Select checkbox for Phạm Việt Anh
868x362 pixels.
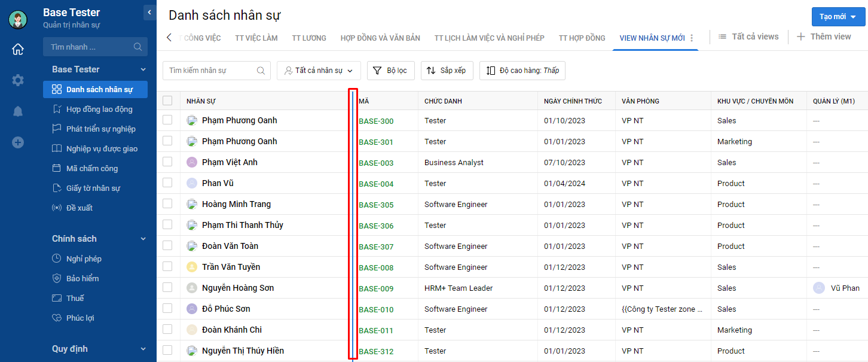pyautogui.click(x=167, y=162)
